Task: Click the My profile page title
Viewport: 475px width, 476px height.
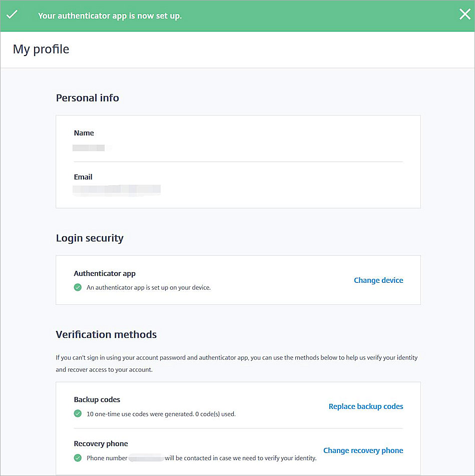Action: [41, 49]
